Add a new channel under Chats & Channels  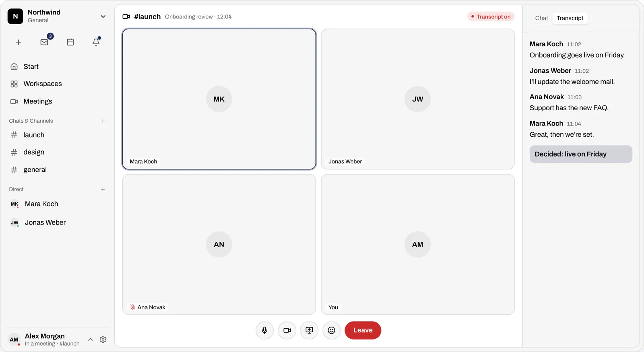pos(103,121)
